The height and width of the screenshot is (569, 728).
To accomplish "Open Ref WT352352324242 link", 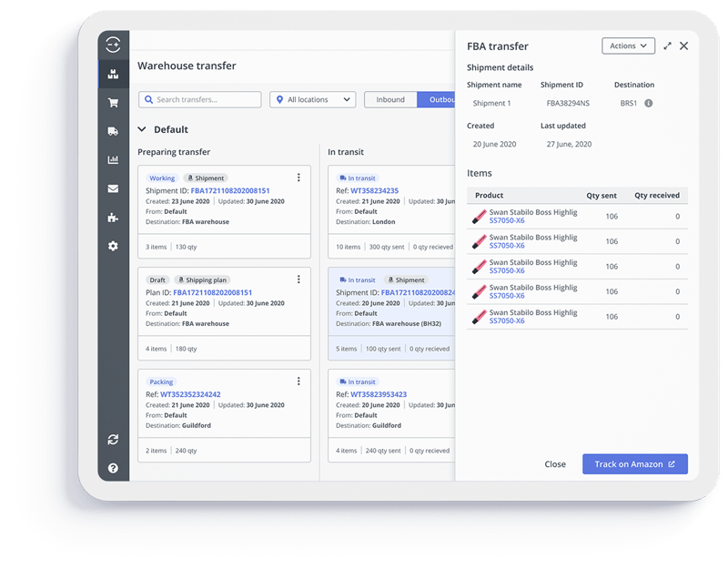I will tap(190, 394).
